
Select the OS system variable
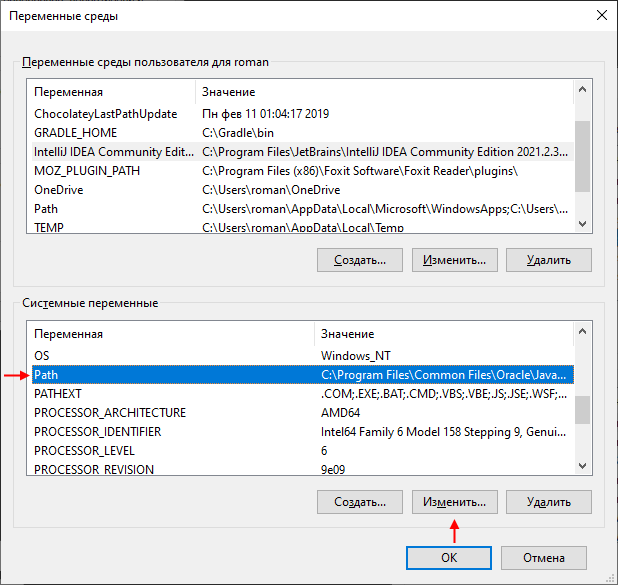pos(303,356)
